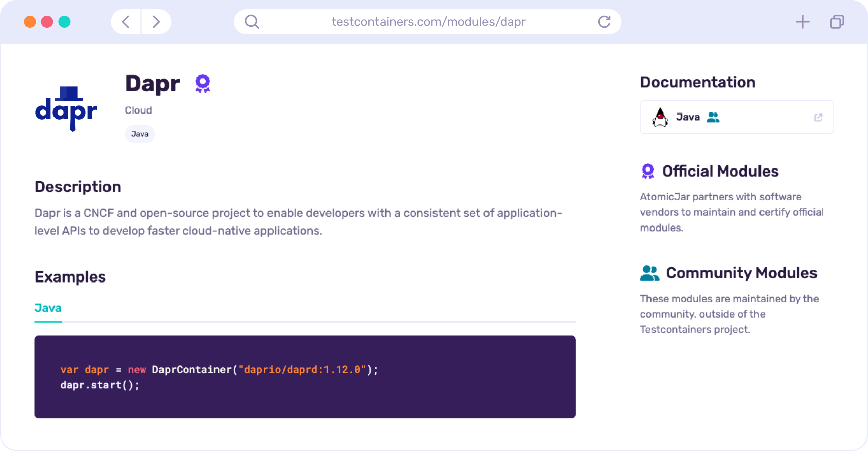
Task: Click the browser back arrow
Action: point(126,22)
